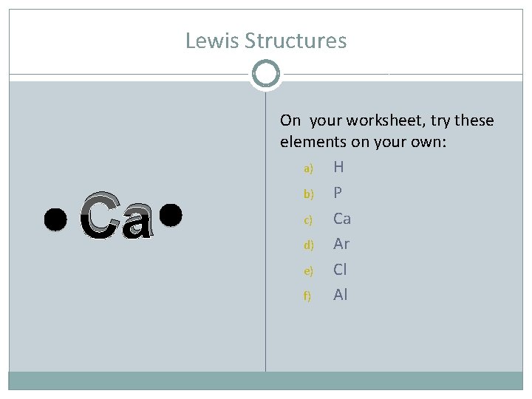The height and width of the screenshot is (399, 532).
Task: Select element P in the list
Action: tap(338, 193)
